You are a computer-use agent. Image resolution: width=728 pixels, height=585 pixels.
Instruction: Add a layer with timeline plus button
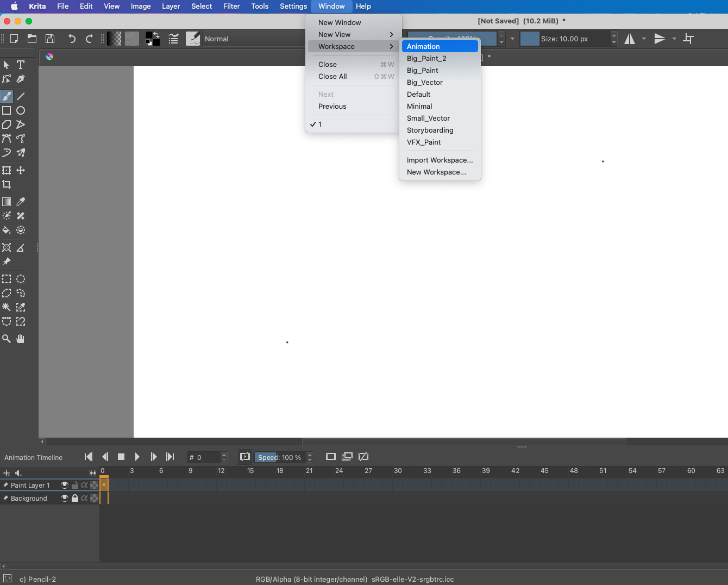click(x=7, y=473)
